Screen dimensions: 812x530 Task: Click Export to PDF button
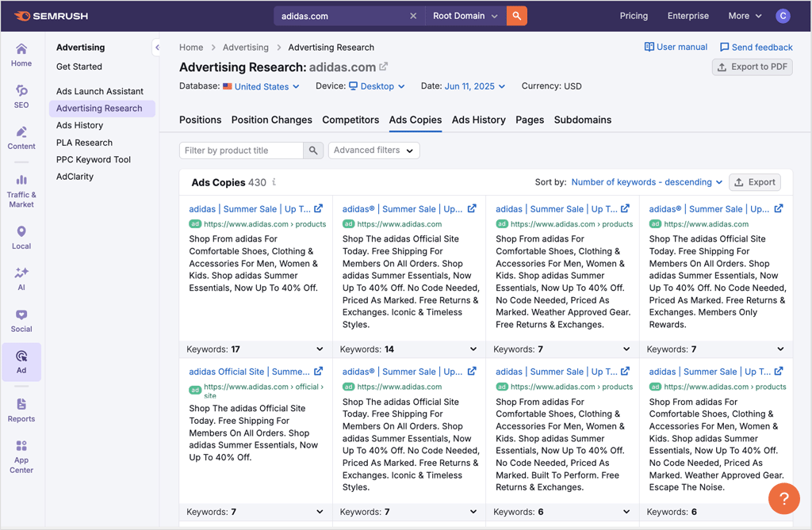coord(752,67)
